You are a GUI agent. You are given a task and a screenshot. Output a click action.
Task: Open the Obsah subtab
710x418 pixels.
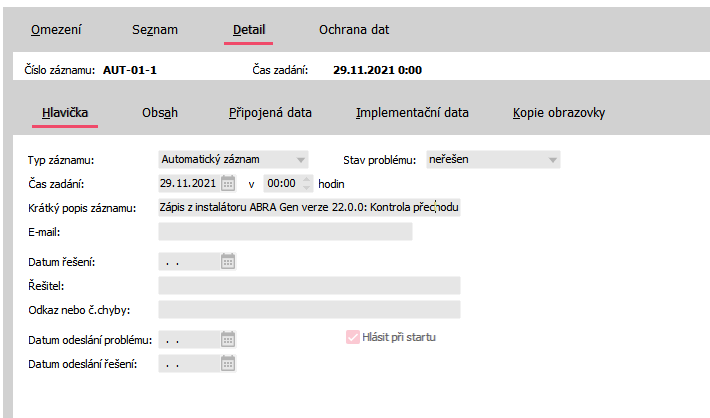[x=160, y=113]
